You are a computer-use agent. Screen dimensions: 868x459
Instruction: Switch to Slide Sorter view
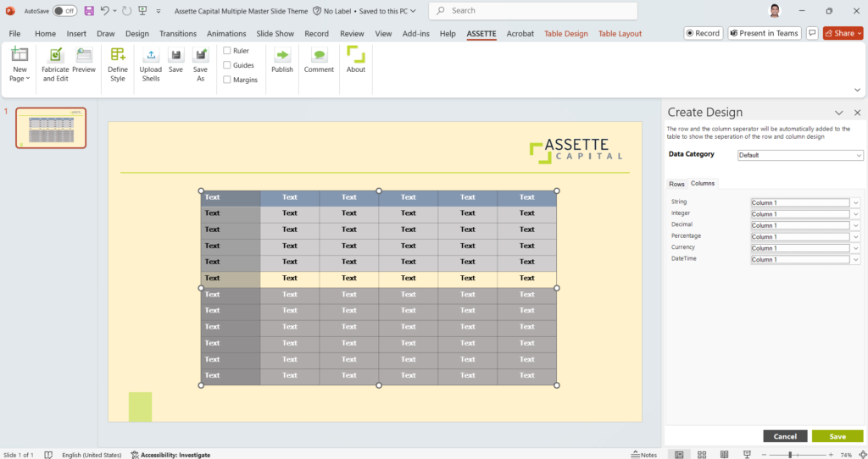tap(701, 455)
